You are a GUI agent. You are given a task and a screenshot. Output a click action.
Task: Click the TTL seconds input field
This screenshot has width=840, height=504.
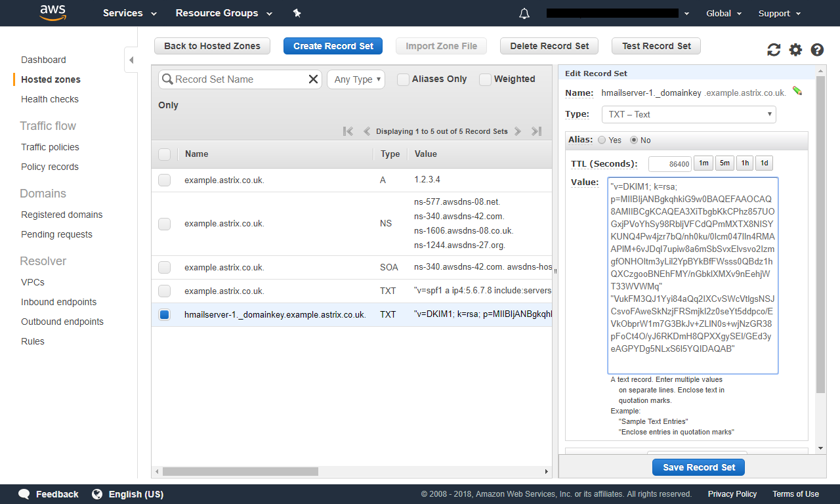click(x=670, y=164)
